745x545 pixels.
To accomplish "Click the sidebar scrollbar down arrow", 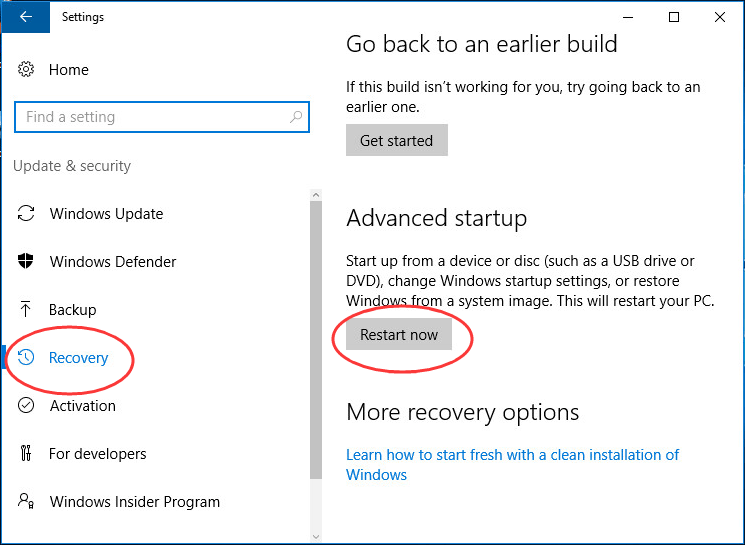I will [x=316, y=536].
